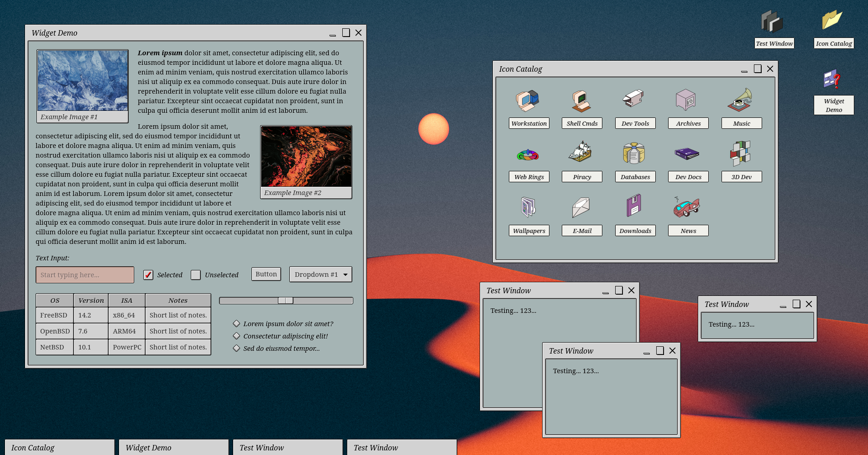Screen dimensions: 868x455
Task: Switch to Icon Catalog in the taskbar
Action: [59, 448]
